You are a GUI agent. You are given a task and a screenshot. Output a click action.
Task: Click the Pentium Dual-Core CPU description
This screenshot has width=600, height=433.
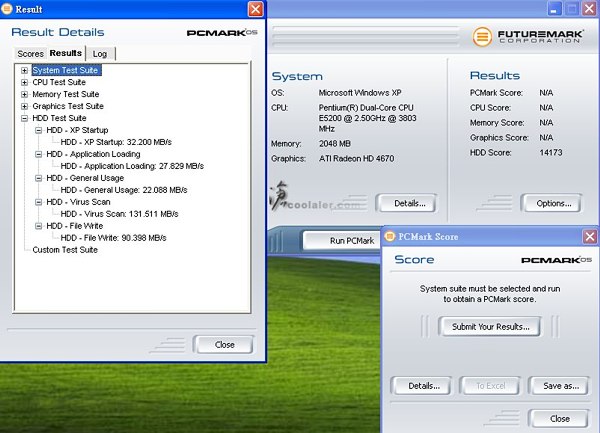367,118
